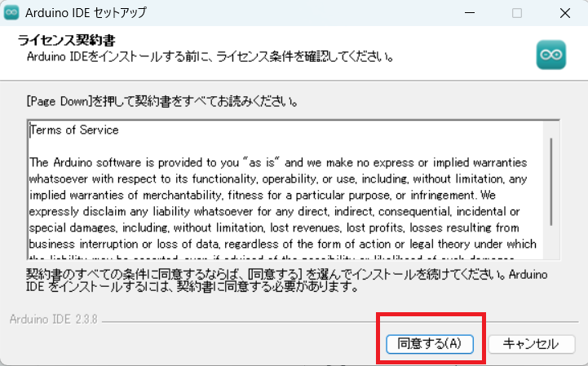Screen dimensions: 588x366
Task: Close the Arduino IDE setup dialog
Action: tap(564, 14)
